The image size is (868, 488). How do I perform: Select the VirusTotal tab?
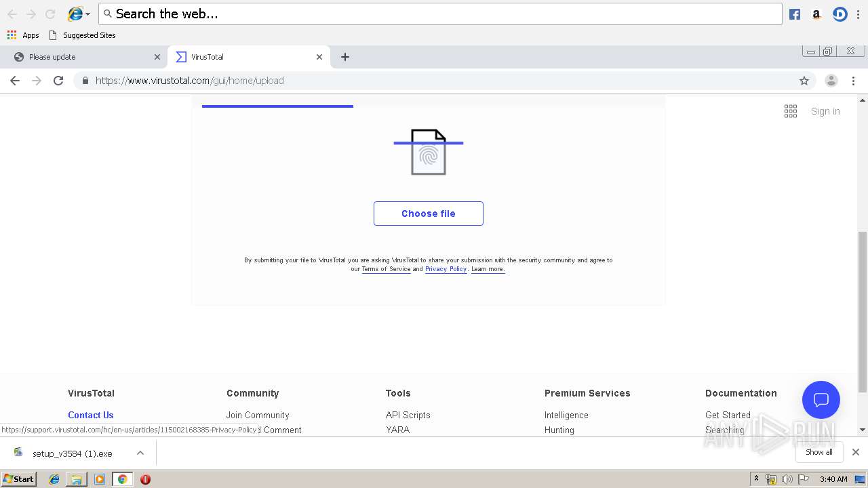(248, 57)
